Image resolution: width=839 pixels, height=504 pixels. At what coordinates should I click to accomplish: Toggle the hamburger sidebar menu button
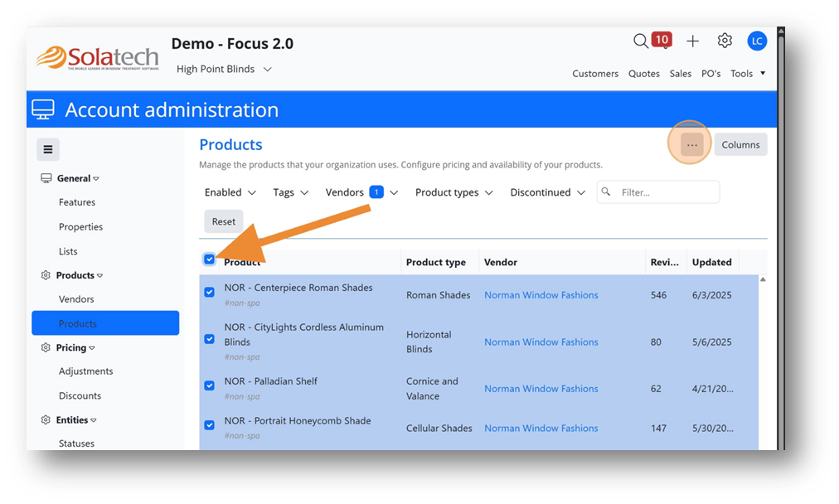tap(47, 149)
